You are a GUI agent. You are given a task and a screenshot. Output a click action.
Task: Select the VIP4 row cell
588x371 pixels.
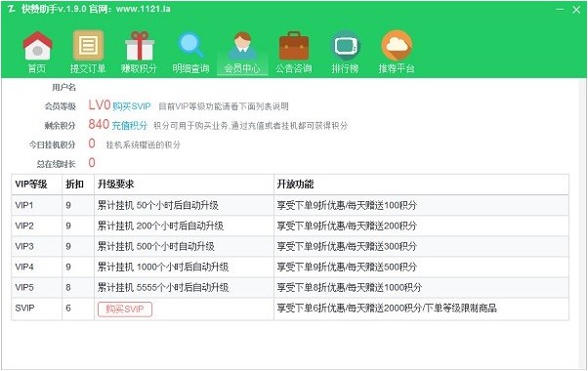tap(37, 268)
